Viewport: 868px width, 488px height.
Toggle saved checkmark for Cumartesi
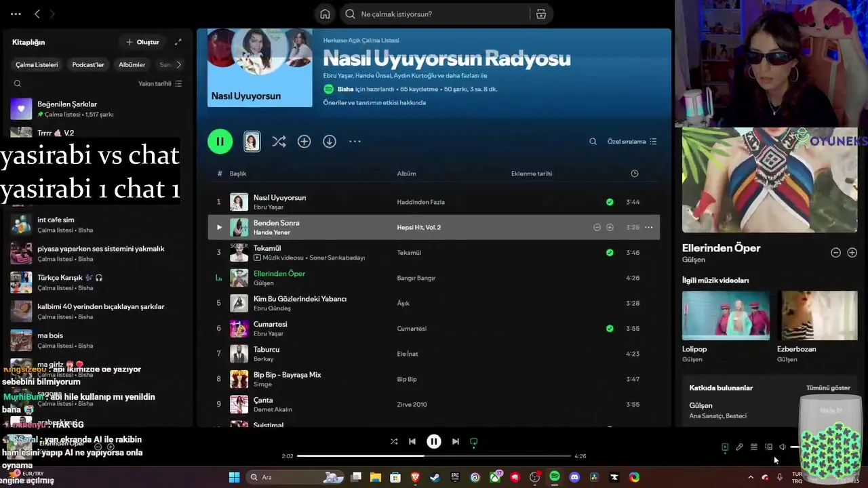coord(610,328)
